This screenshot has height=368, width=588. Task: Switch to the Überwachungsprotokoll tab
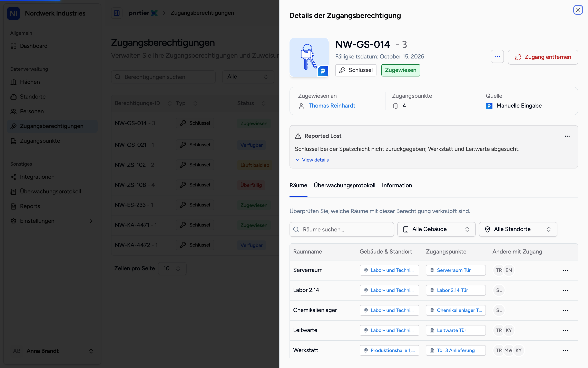[345, 185]
